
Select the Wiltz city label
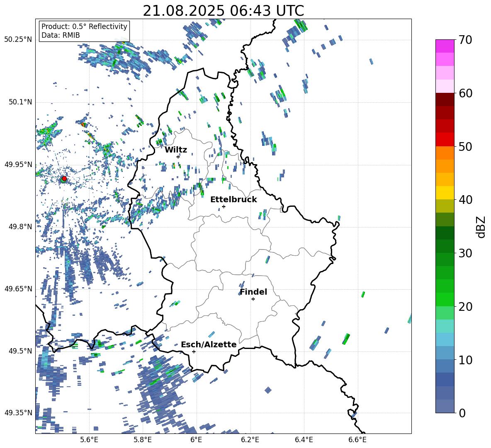pos(176,150)
